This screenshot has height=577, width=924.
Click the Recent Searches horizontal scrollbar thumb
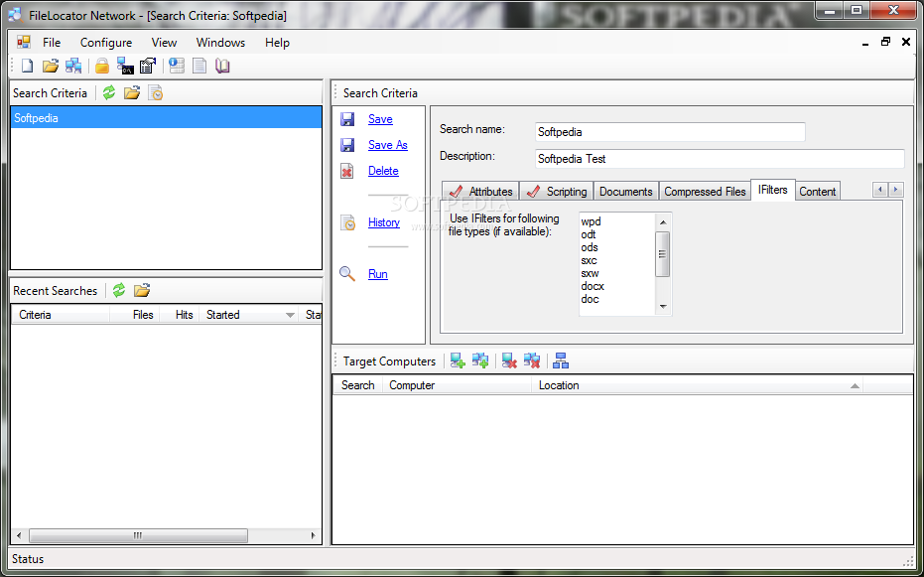pyautogui.click(x=139, y=535)
